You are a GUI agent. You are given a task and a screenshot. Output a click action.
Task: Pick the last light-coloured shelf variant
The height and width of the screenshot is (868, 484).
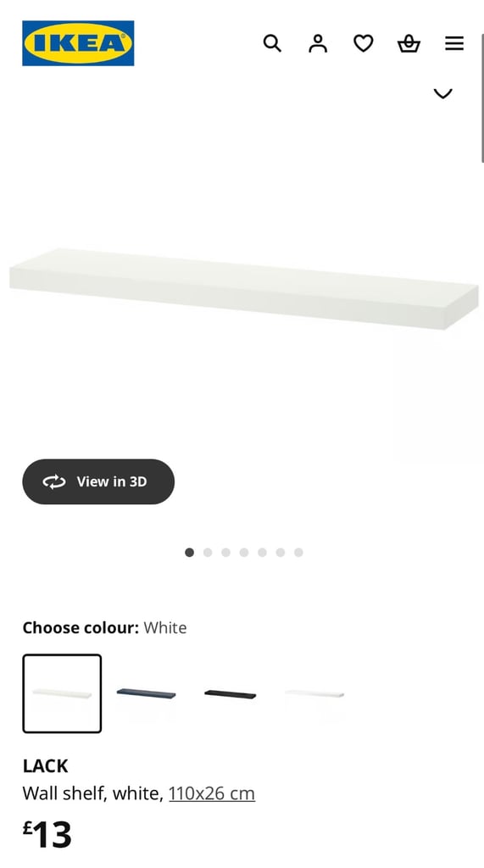click(x=314, y=693)
